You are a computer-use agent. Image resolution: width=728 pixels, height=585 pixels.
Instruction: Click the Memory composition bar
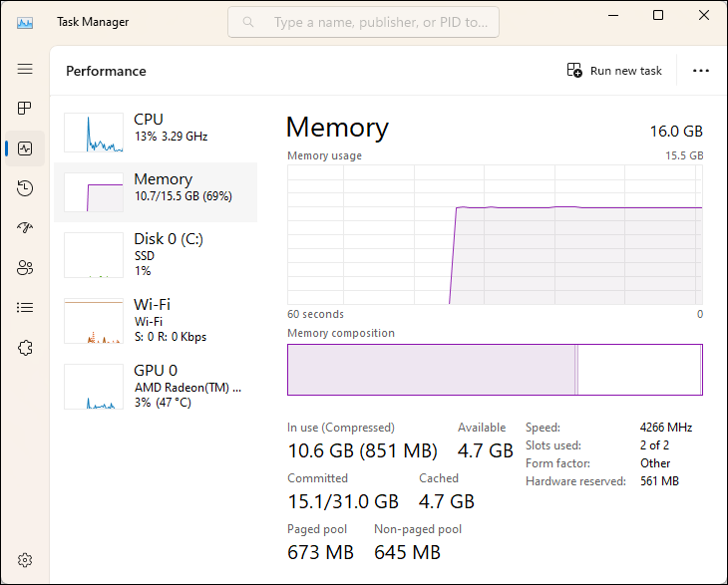(x=495, y=370)
